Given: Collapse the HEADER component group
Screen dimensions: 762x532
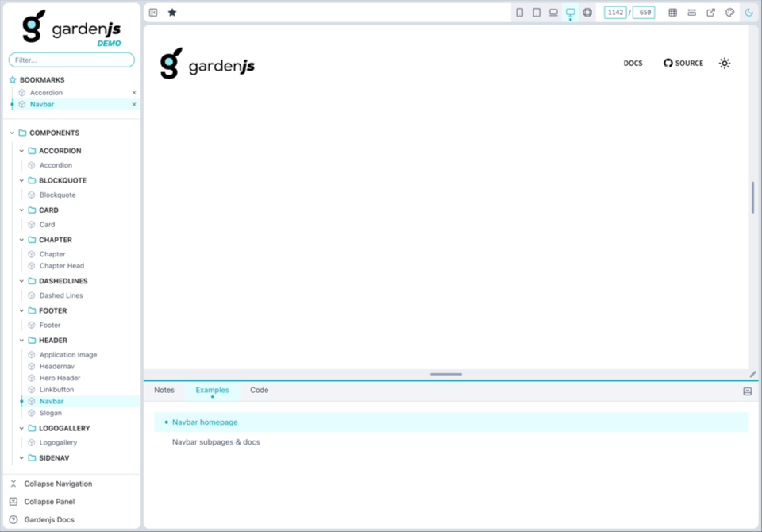Looking at the screenshot, I should 21,340.
